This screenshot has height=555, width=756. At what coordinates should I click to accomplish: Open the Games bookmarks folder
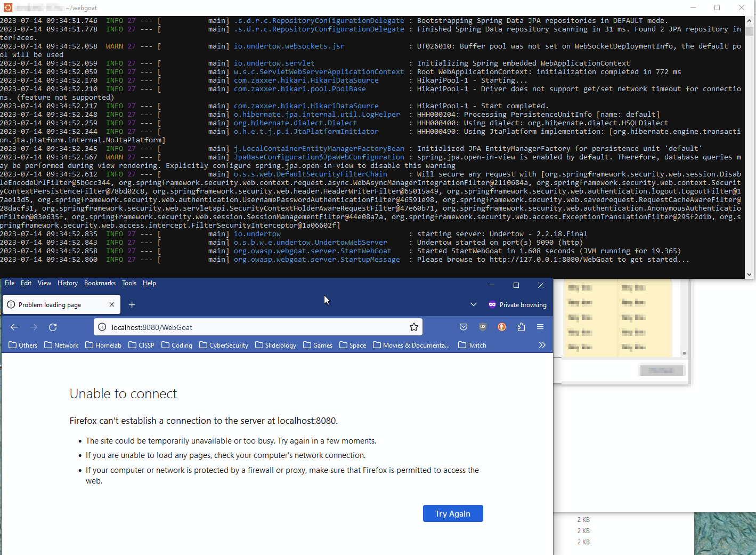click(318, 345)
